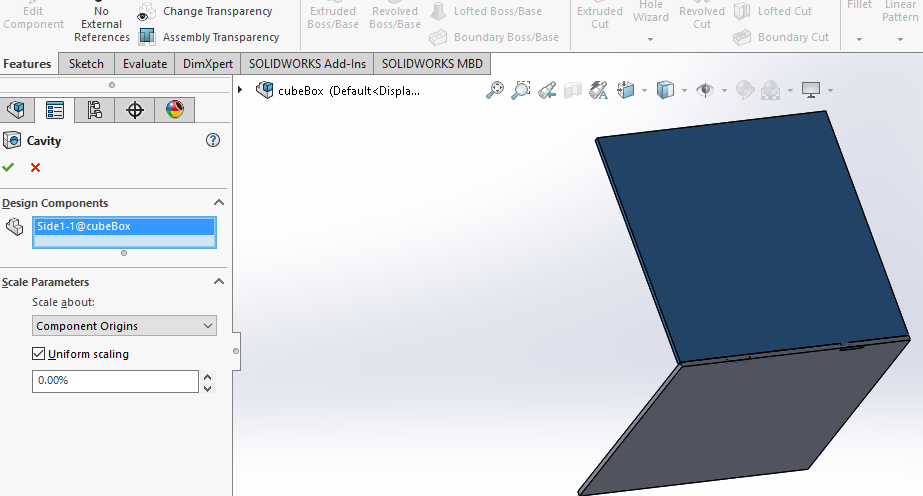Image resolution: width=923 pixels, height=496 pixels.
Task: Click the Revolved Boss/Base button
Action: click(x=394, y=18)
